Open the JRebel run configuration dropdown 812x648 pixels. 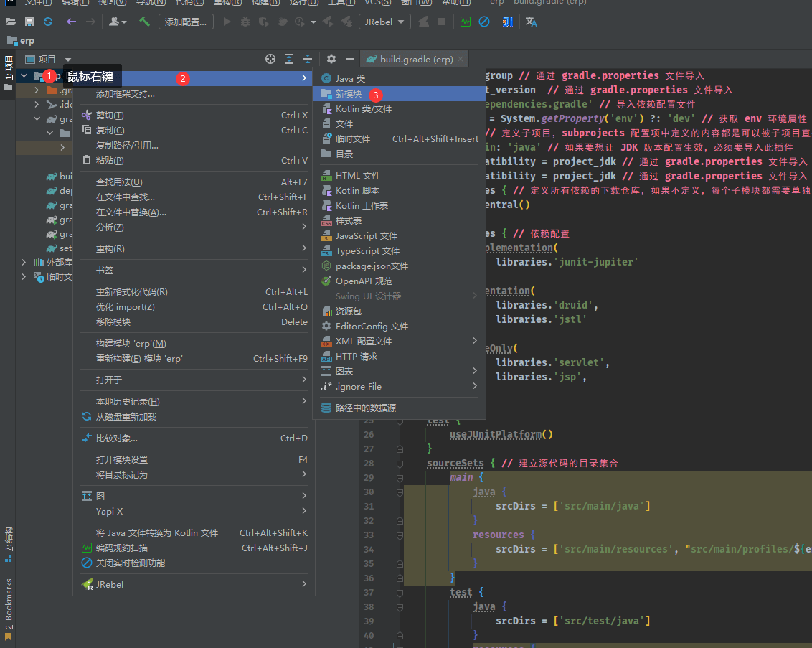(x=384, y=22)
